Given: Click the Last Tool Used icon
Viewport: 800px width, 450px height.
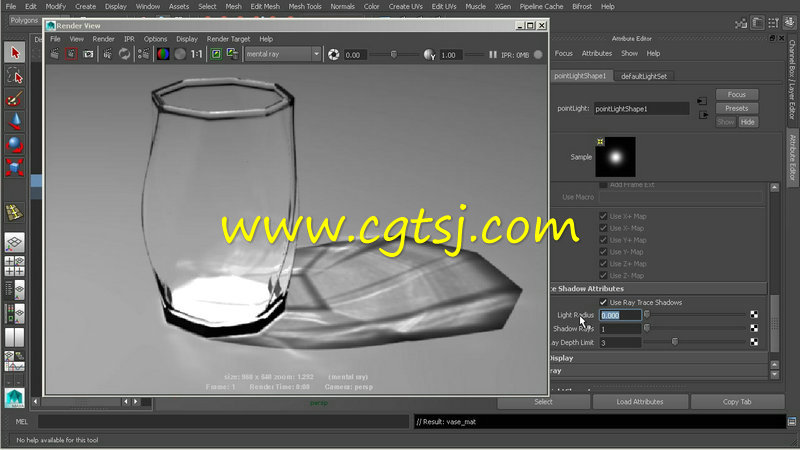Looking at the screenshot, I should 15,213.
